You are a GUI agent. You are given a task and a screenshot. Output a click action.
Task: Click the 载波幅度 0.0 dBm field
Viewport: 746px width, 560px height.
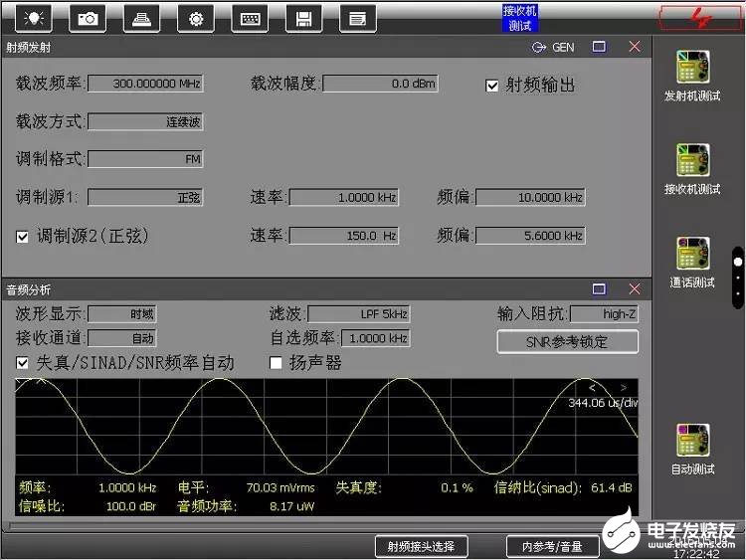380,84
